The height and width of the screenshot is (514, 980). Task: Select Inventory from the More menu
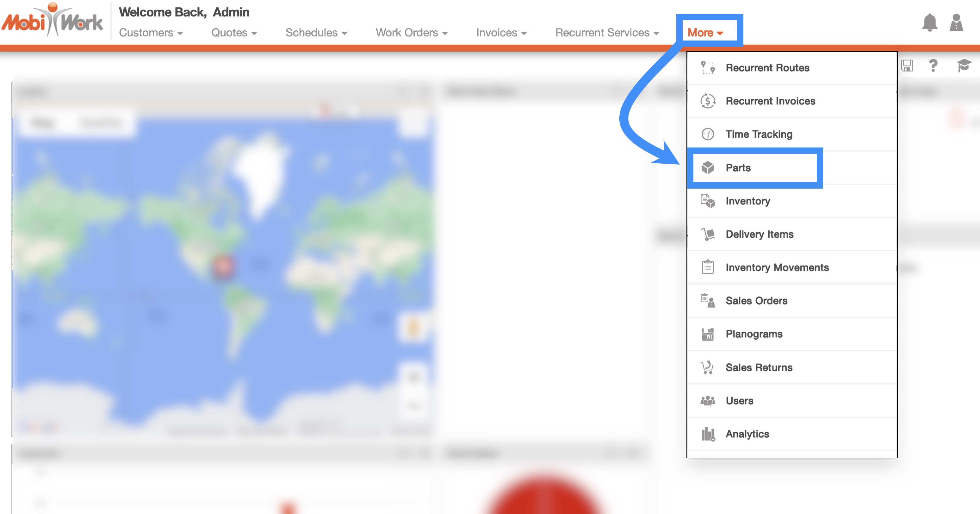747,201
